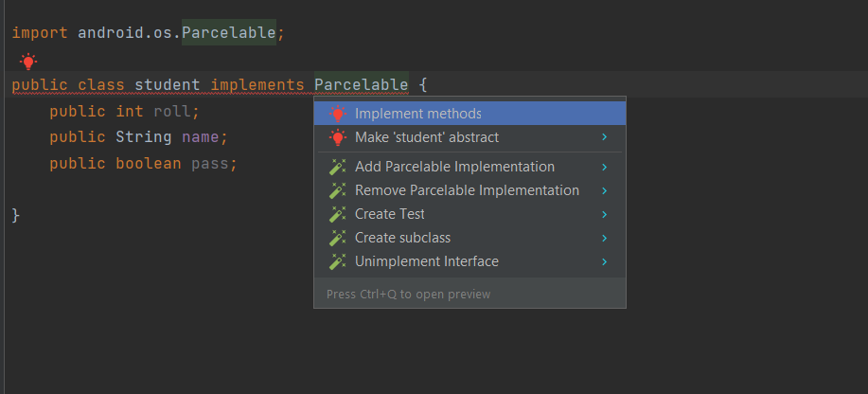
Task: Select Implement methods from the intention menu
Action: (418, 114)
